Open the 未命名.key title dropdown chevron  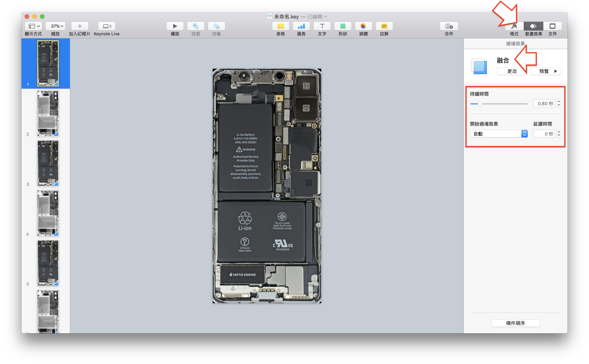326,17
